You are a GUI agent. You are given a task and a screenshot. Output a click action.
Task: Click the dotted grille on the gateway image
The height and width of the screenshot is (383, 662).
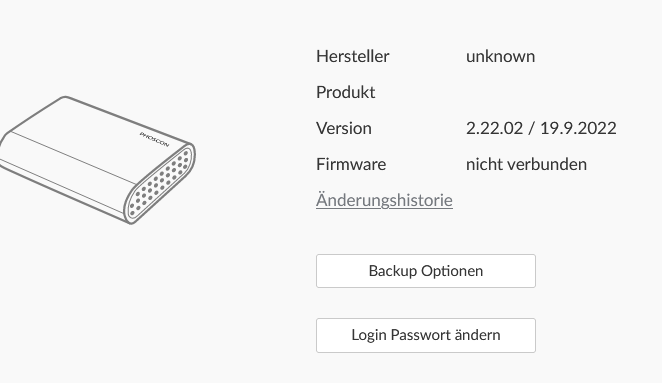pos(160,184)
